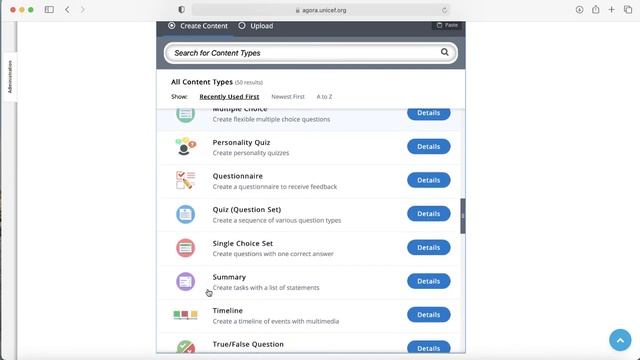Click the Safari share icon
Viewport: 640px width, 360px height.
point(596,9)
